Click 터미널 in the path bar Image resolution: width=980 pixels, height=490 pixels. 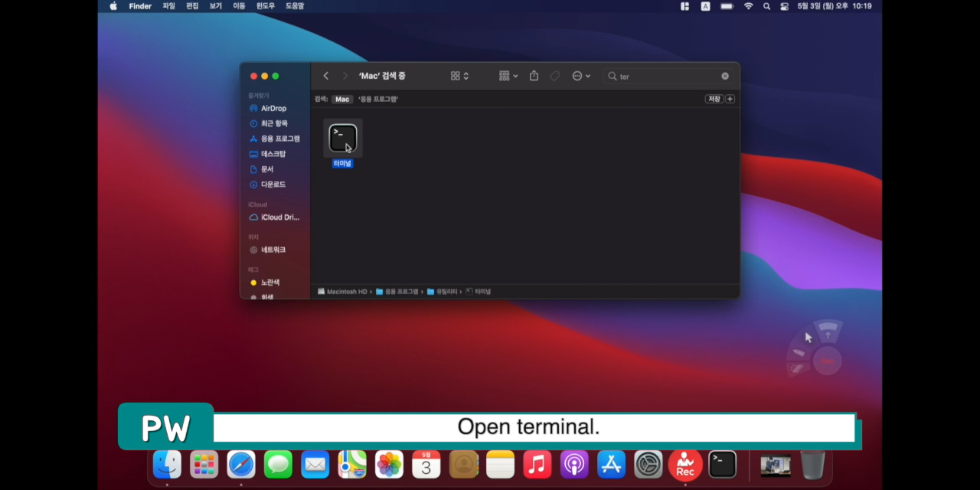(x=479, y=292)
